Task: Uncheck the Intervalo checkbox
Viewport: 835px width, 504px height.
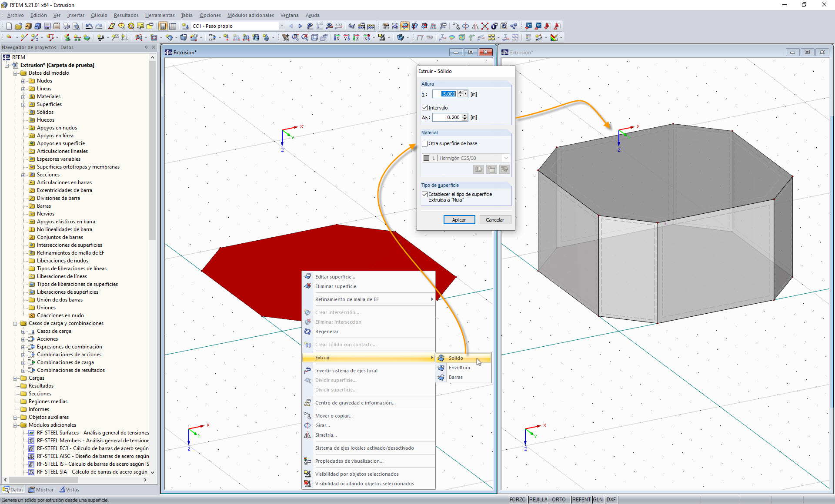Action: point(425,107)
